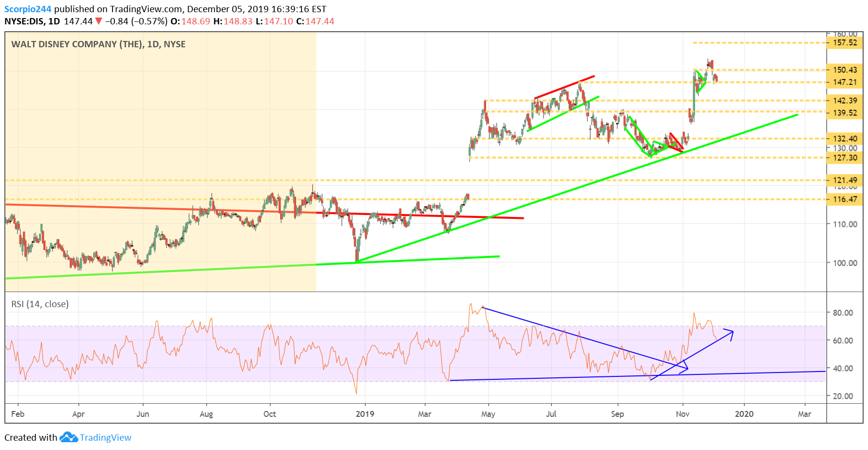The image size is (868, 450).
Task: Click the WALT DISNEY COMPANY chart title
Action: [98, 44]
